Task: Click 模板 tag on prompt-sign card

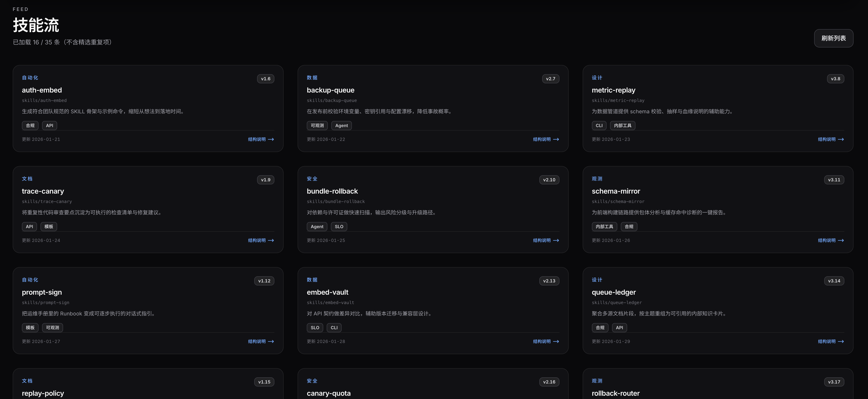Action: (30, 328)
